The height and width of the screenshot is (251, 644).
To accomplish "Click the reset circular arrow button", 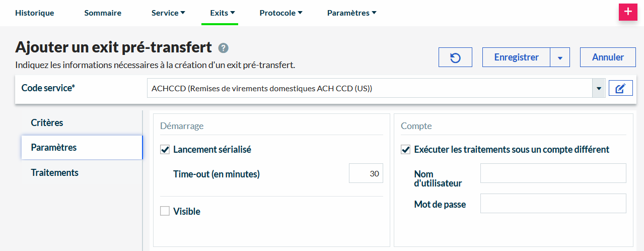I will (x=455, y=57).
